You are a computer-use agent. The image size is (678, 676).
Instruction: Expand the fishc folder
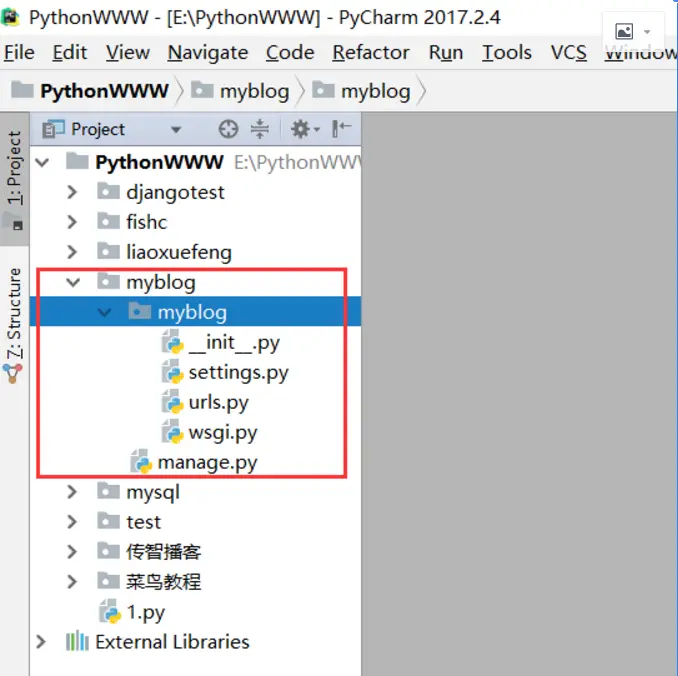[72, 222]
